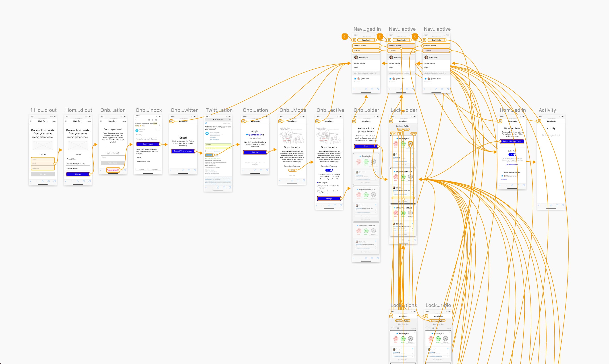Click 'Go to the Lockout Folder' button
The height and width of the screenshot is (364, 609).
point(512,141)
